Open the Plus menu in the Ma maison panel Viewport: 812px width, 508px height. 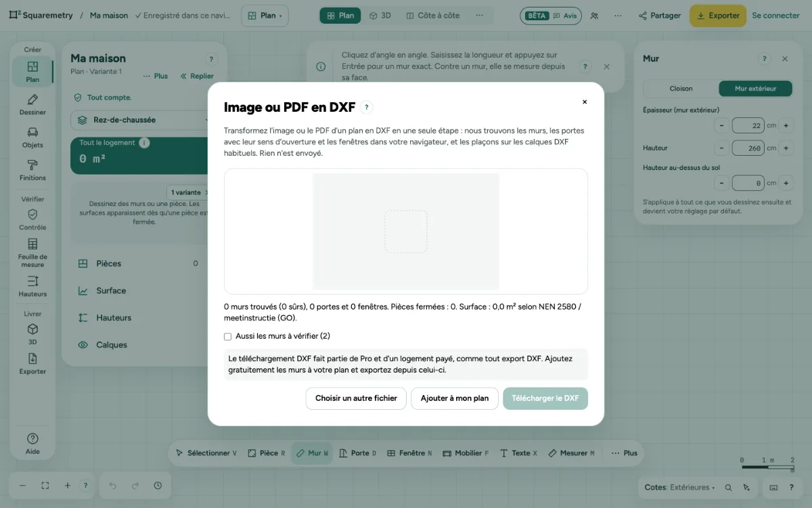[155, 76]
